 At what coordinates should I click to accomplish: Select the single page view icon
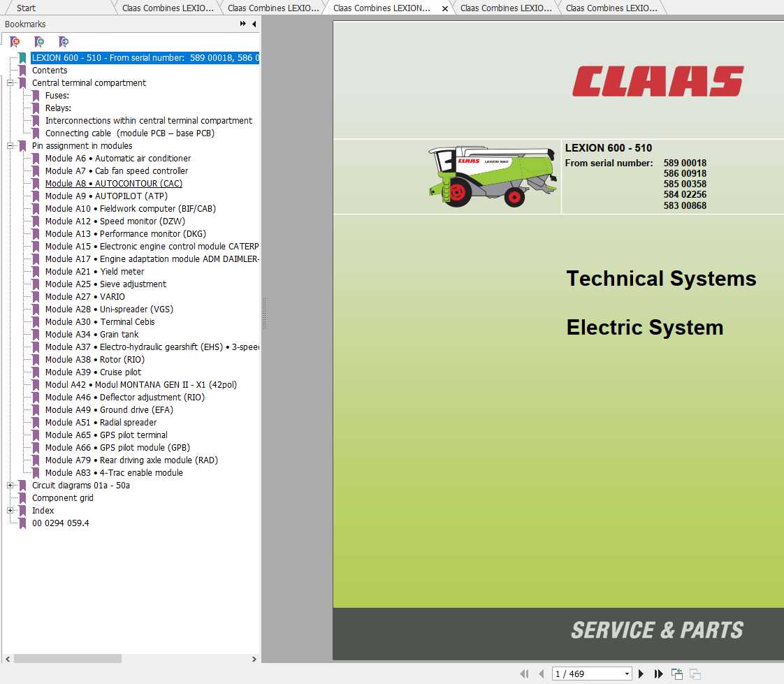[x=676, y=673]
